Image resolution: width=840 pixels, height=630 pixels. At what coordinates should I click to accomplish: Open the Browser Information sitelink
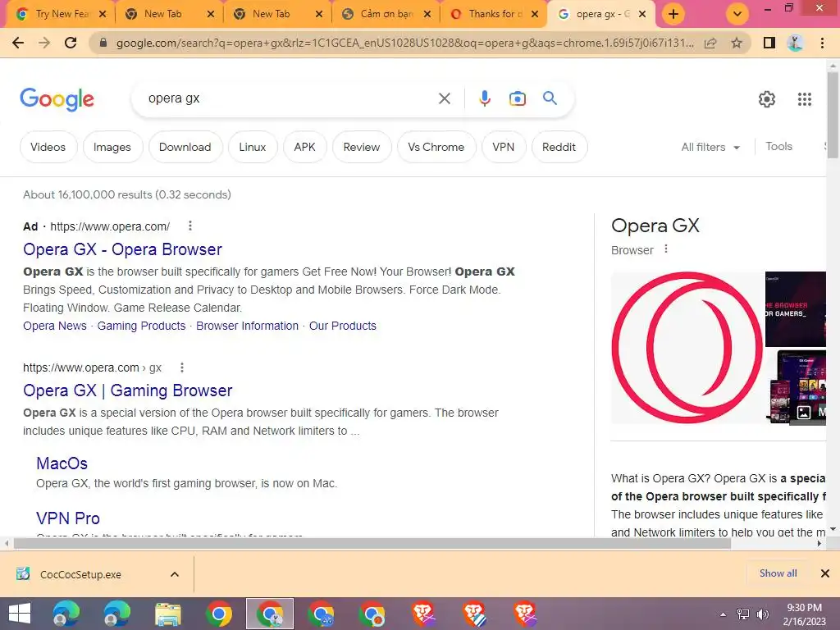247,326
